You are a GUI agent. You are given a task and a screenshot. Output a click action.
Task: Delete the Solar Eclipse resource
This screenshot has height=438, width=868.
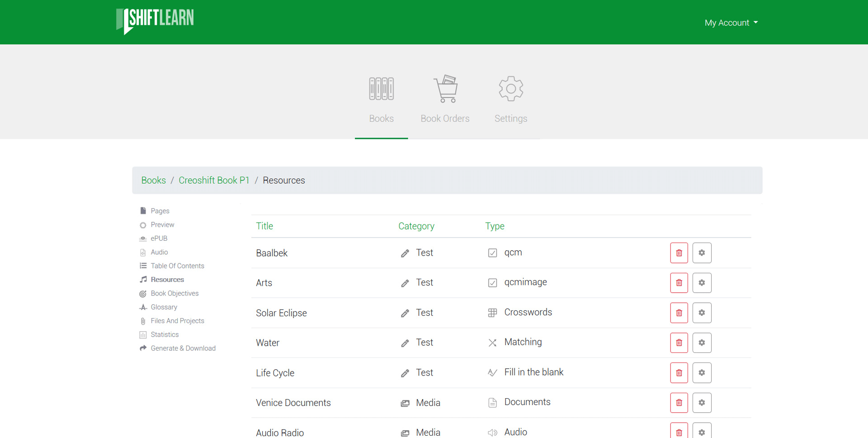point(679,313)
